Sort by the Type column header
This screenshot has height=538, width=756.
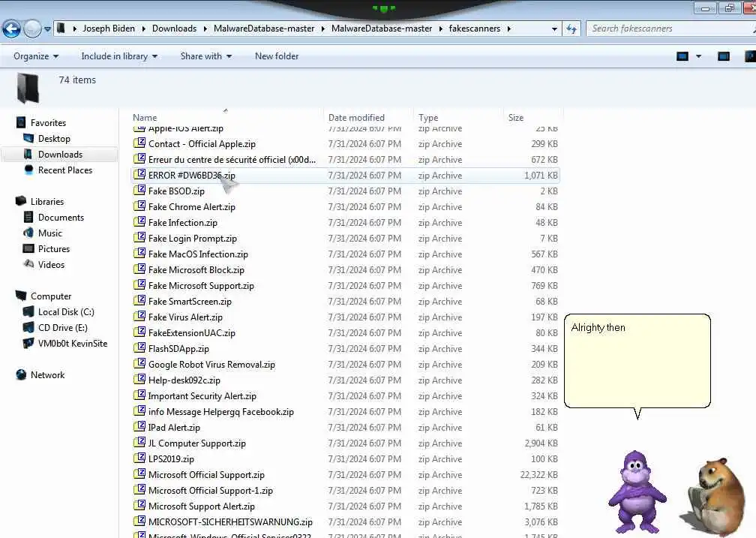point(428,117)
